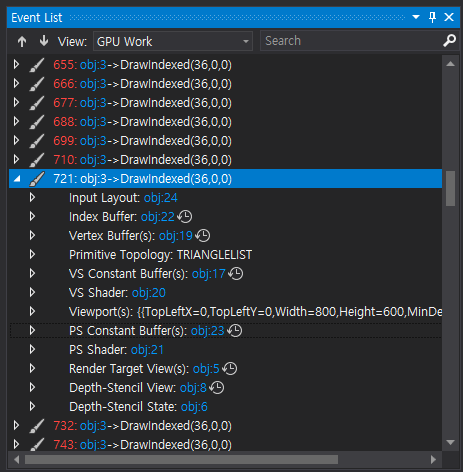Click brush icon of event 699

click(x=37, y=141)
